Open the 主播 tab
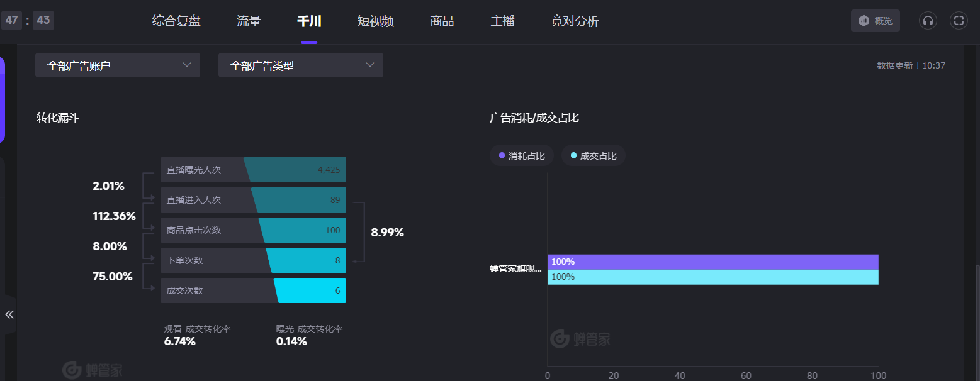This screenshot has height=381, width=980. tap(503, 21)
